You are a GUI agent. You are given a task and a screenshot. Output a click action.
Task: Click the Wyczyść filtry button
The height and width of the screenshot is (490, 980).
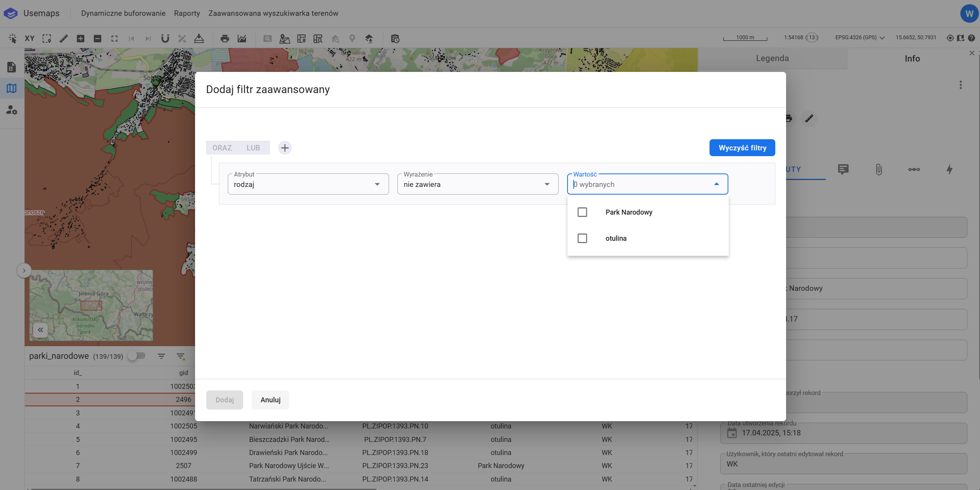coord(742,148)
